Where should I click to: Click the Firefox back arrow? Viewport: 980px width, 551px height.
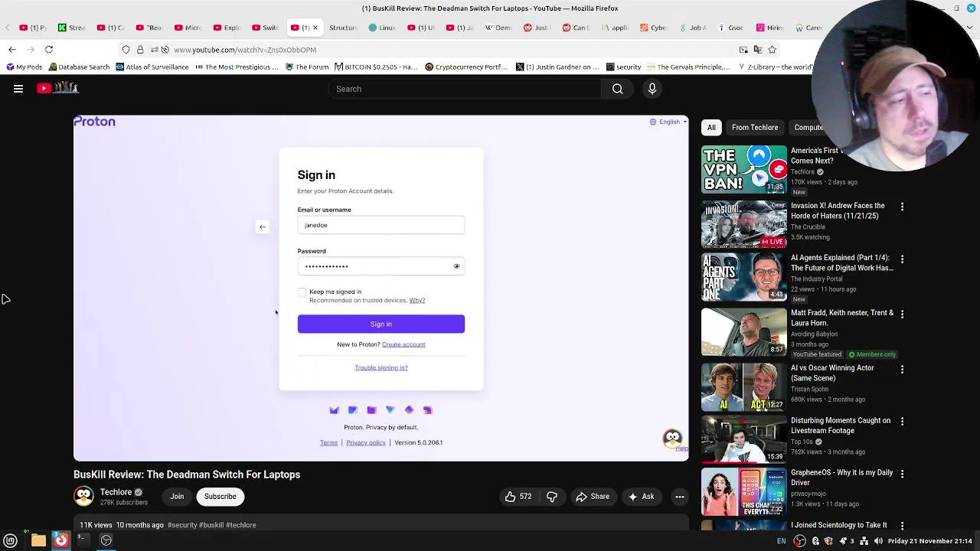pos(12,50)
